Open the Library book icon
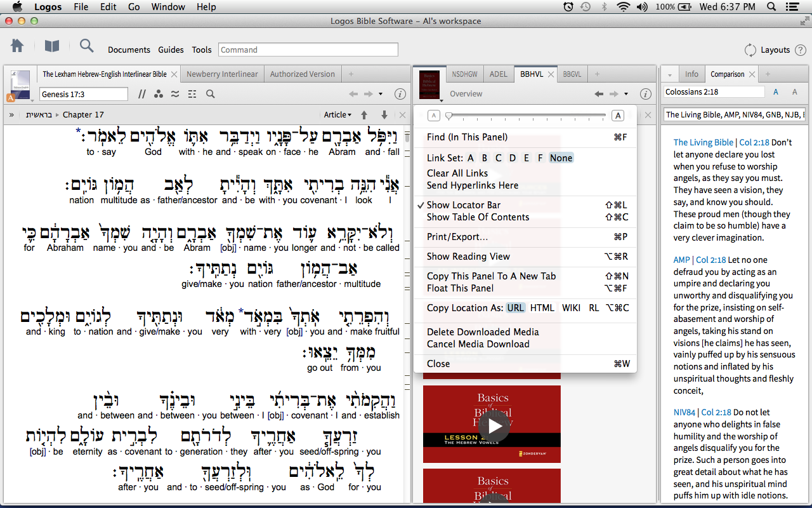The image size is (812, 508). [x=51, y=46]
